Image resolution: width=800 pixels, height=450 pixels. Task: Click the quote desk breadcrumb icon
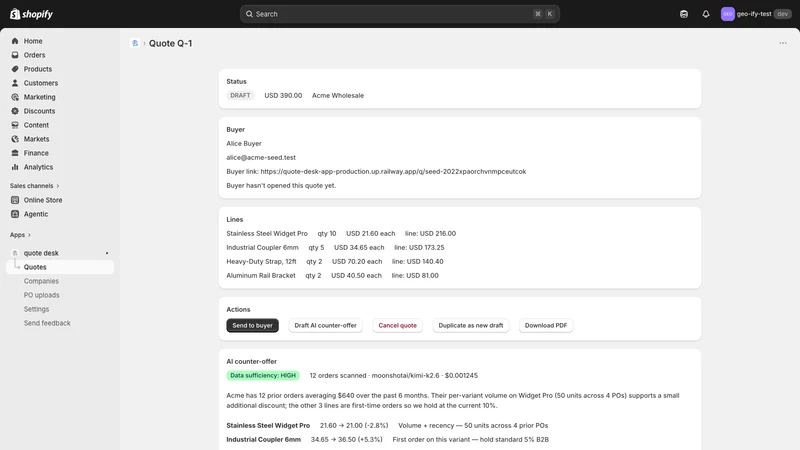pyautogui.click(x=135, y=43)
